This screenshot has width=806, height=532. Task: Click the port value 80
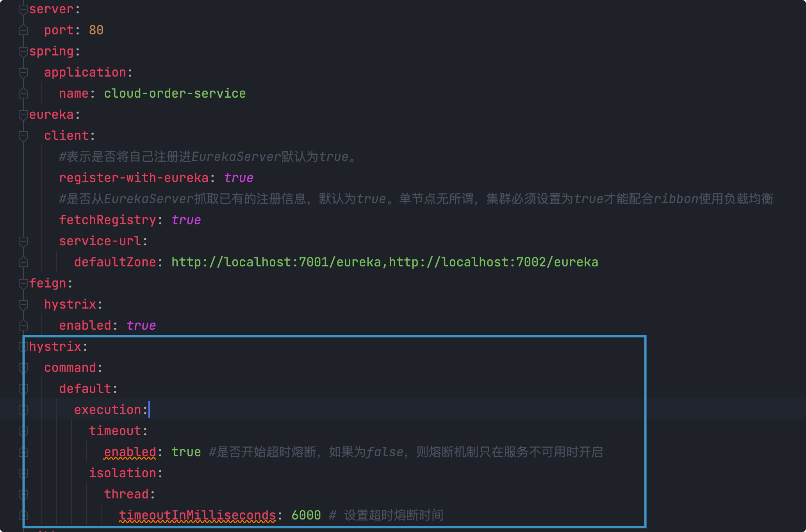tap(96, 30)
